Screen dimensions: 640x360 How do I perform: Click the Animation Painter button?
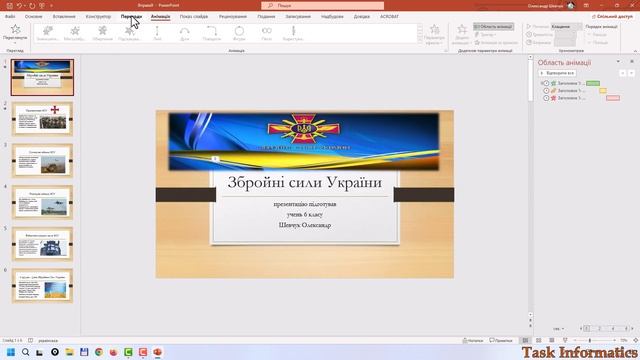click(x=496, y=42)
